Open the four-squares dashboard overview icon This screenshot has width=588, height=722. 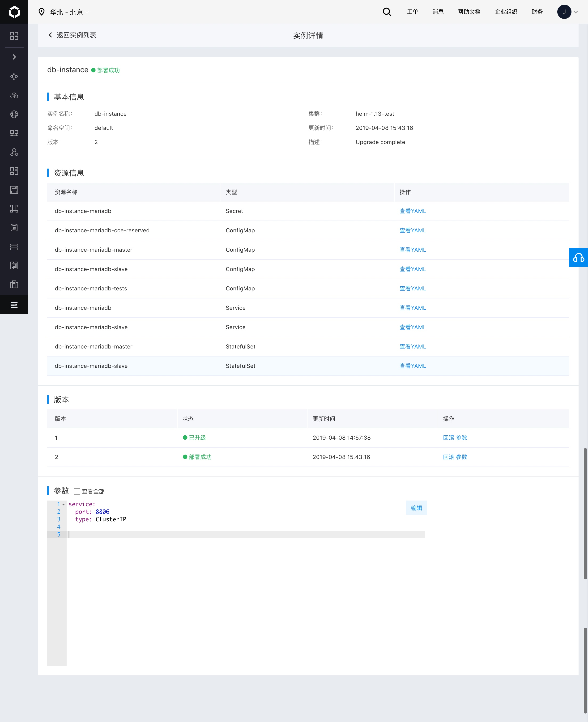click(14, 36)
